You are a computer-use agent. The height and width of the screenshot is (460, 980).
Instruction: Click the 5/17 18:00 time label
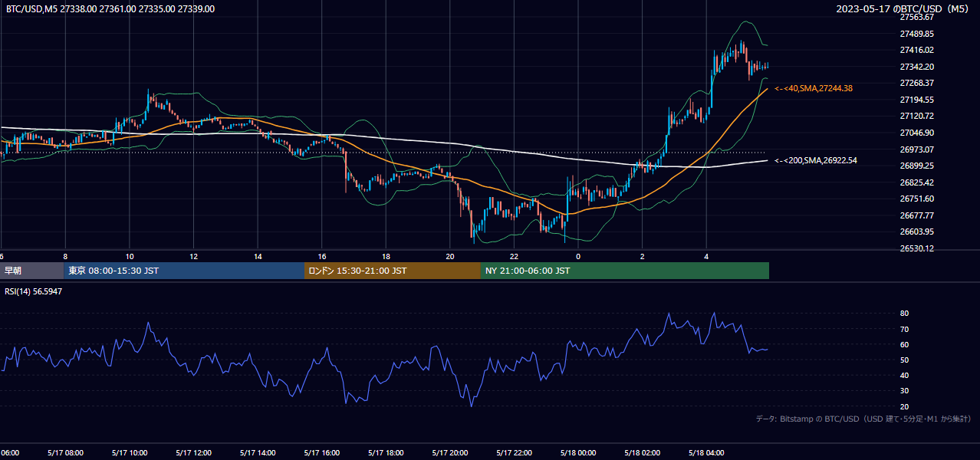click(x=386, y=453)
